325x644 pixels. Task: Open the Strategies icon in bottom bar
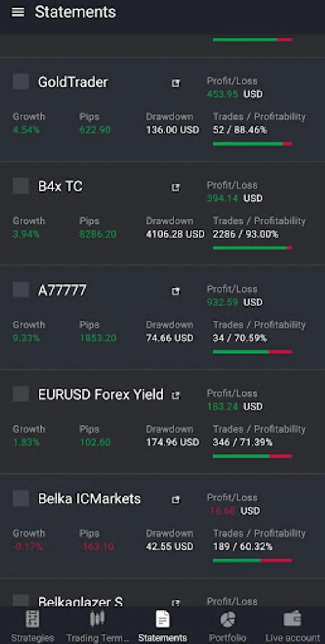[32, 619]
